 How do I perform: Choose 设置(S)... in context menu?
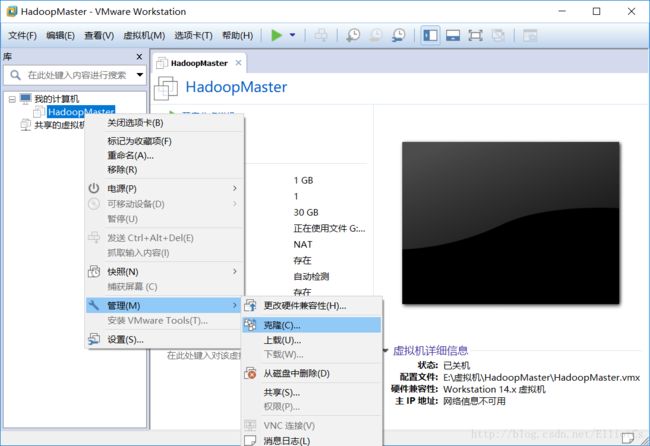pyautogui.click(x=164, y=339)
